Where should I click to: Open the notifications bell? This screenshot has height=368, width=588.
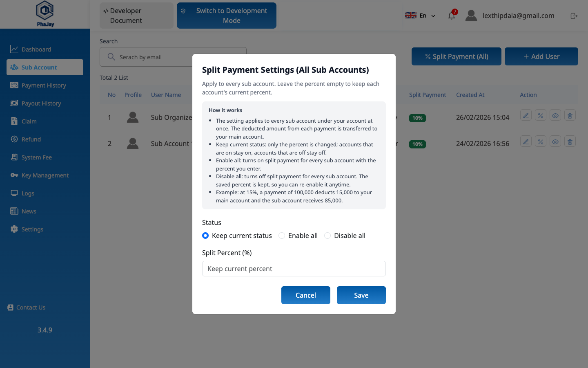tap(452, 16)
